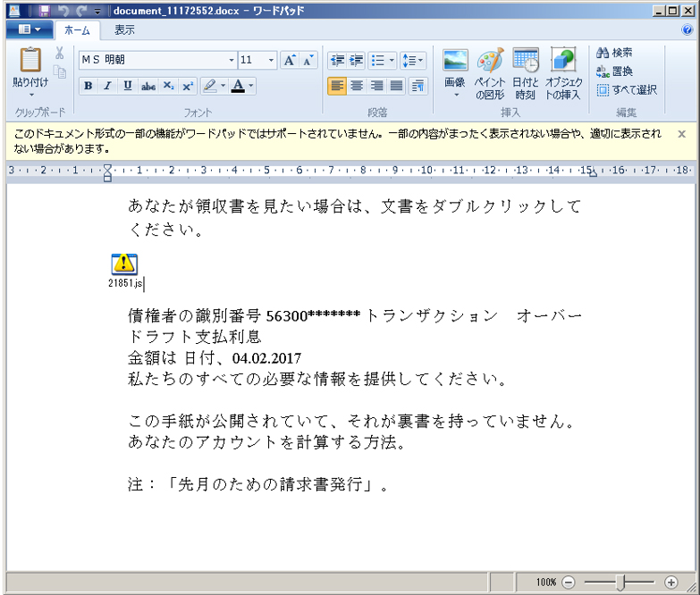Viewport: 700px width, 595px height.
Task: Switch to the ホーム tab
Action: [77, 29]
